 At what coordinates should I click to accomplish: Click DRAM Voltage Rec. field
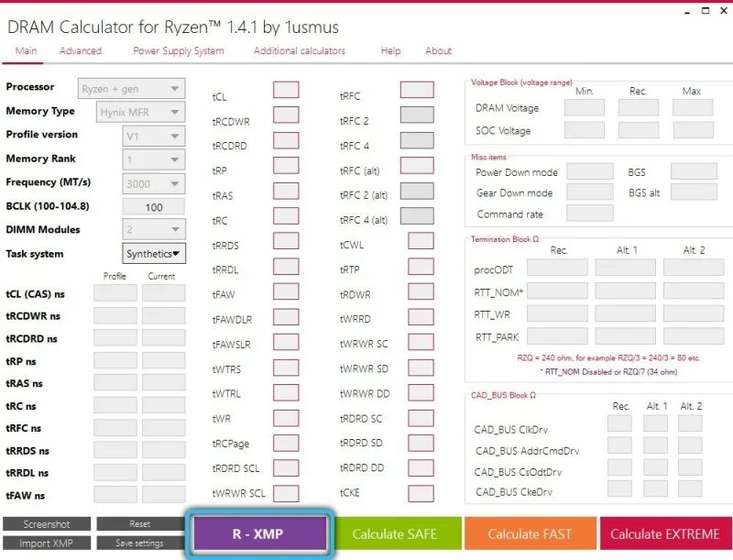pos(638,107)
